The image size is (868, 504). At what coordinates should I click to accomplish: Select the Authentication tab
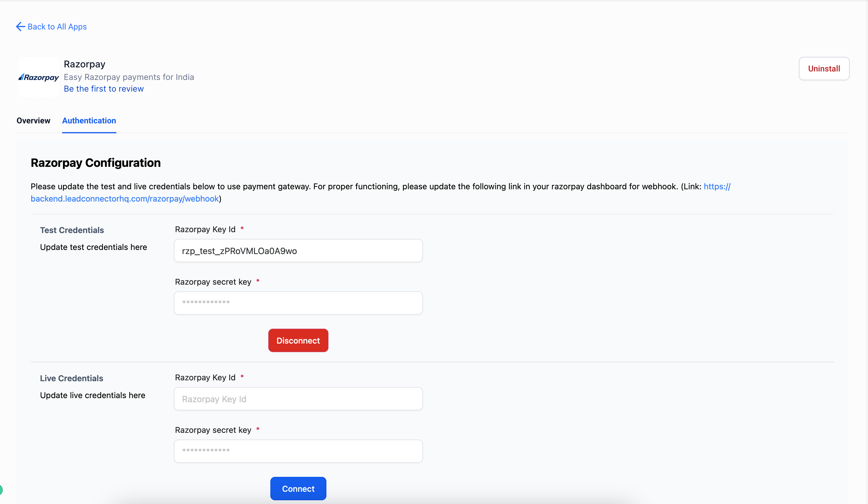[89, 120]
